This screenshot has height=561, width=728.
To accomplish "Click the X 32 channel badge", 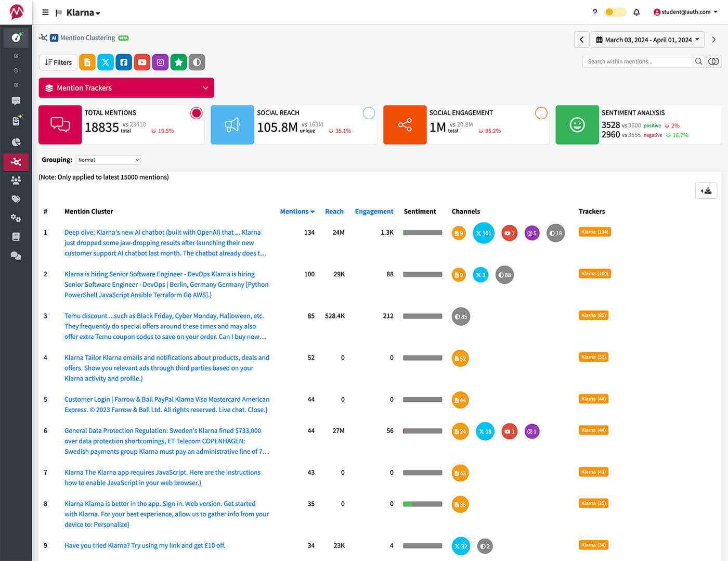I will pos(461,546).
